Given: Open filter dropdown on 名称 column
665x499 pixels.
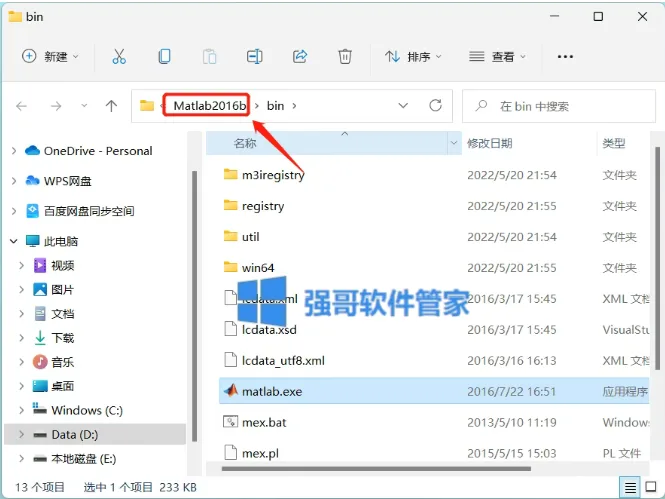Looking at the screenshot, I should click(x=454, y=143).
